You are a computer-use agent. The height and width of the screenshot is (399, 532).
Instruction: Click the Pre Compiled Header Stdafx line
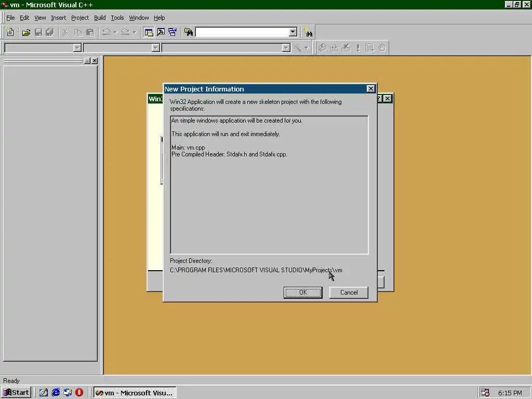point(229,154)
